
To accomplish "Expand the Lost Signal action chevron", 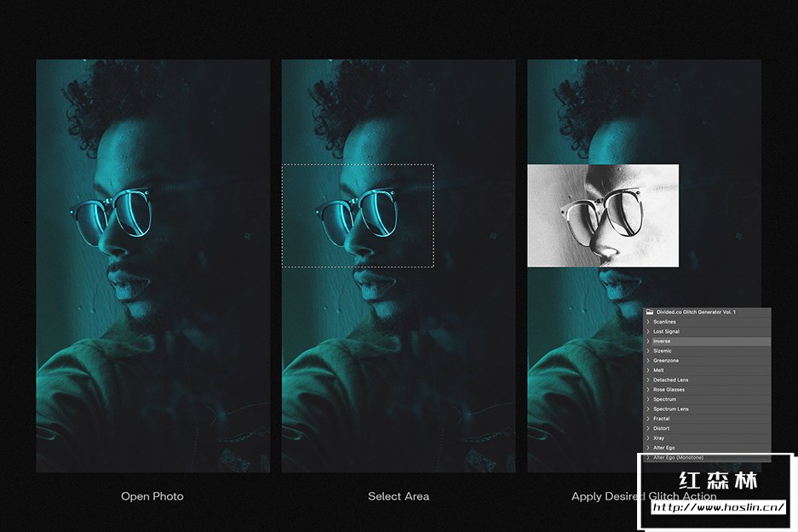I will tap(648, 332).
